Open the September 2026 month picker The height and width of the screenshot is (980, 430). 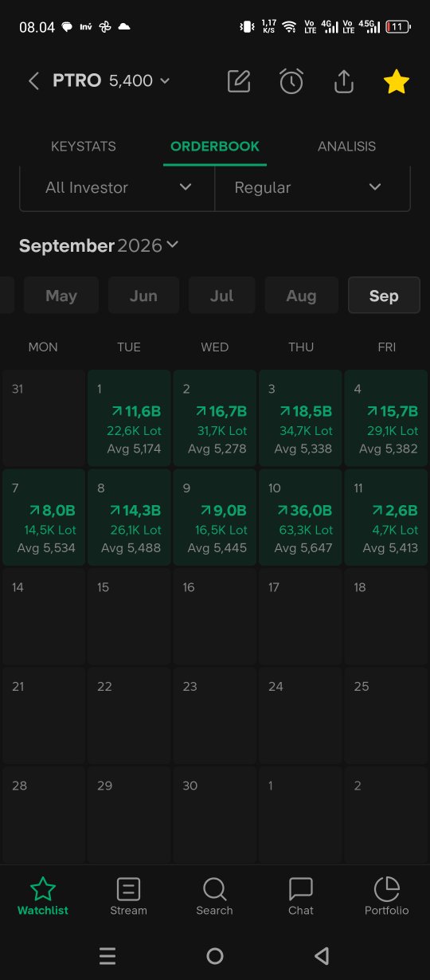(x=99, y=245)
